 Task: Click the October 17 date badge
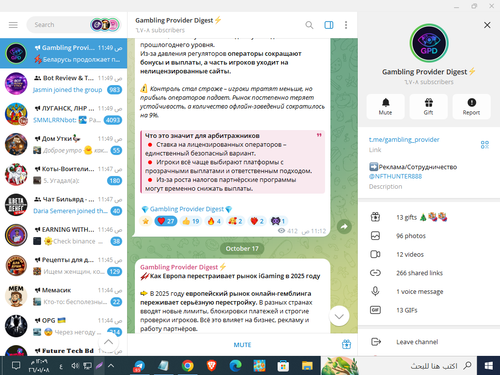(x=242, y=249)
